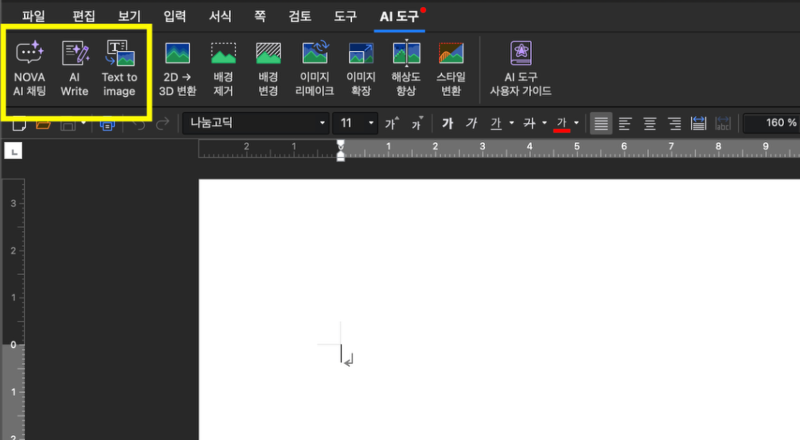Expand strikethrough style dropdown arrow
The image size is (800, 440).
[x=544, y=123]
